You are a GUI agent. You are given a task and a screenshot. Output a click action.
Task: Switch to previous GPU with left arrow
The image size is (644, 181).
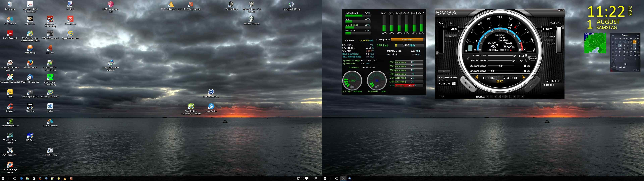[476, 77]
